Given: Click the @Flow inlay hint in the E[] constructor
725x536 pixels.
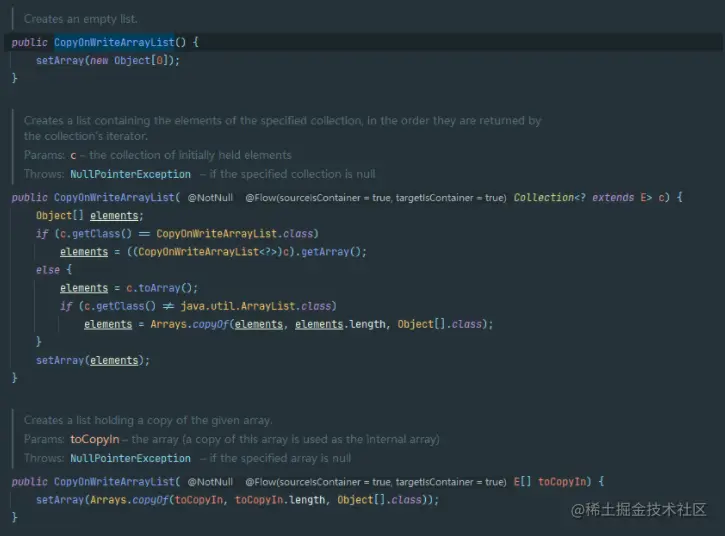Looking at the screenshot, I should tap(376, 482).
